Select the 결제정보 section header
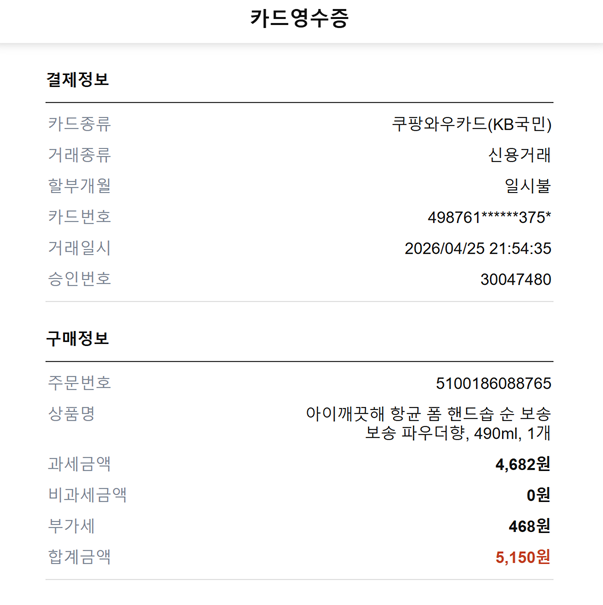The image size is (603, 605). pyautogui.click(x=78, y=79)
